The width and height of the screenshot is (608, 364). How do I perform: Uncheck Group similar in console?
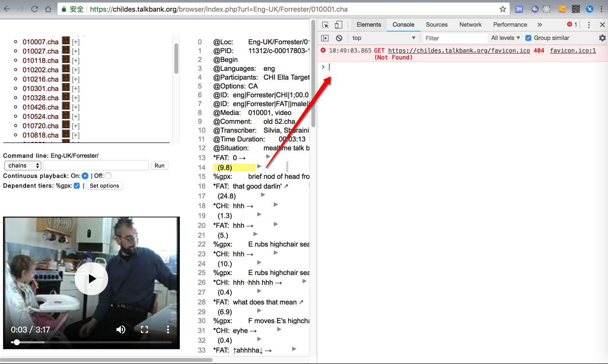[x=528, y=38]
